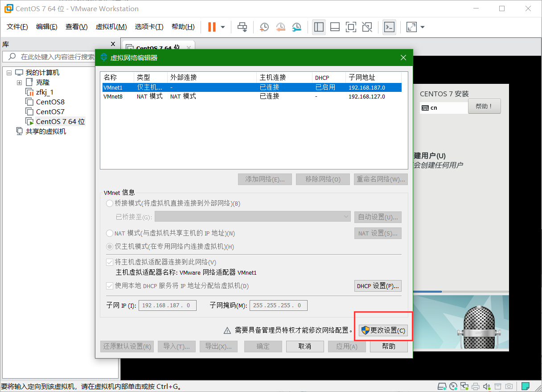Close the CentOS 7 64 位 tab
542x392 pixels.
click(189, 48)
